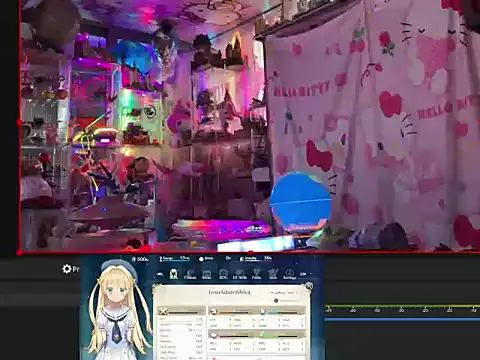Click the game menu icon before Settings
480x360 pixels.
pyautogui.click(x=273, y=274)
